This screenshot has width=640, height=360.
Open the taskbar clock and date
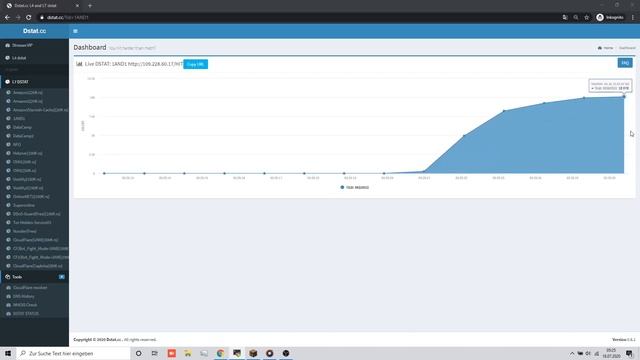pyautogui.click(x=611, y=353)
